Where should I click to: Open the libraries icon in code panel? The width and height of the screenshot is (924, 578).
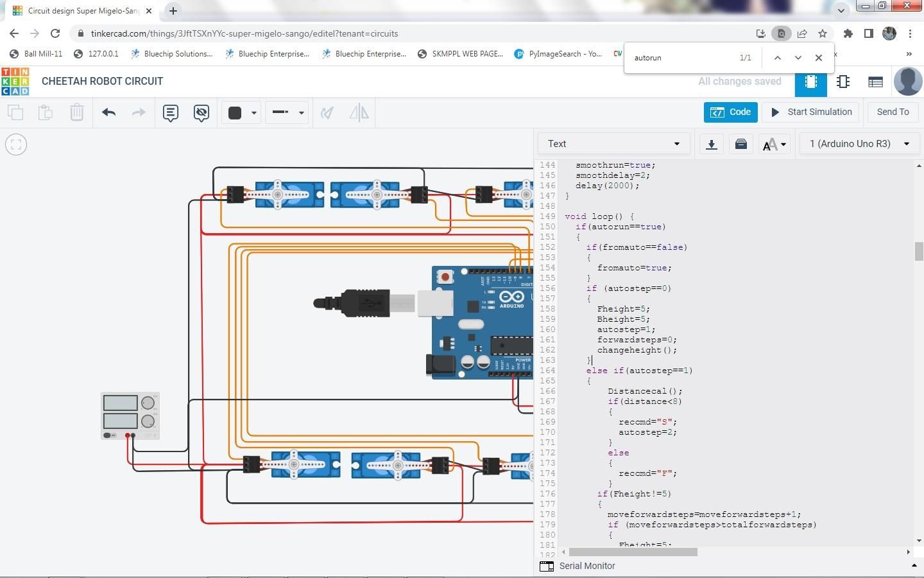740,144
